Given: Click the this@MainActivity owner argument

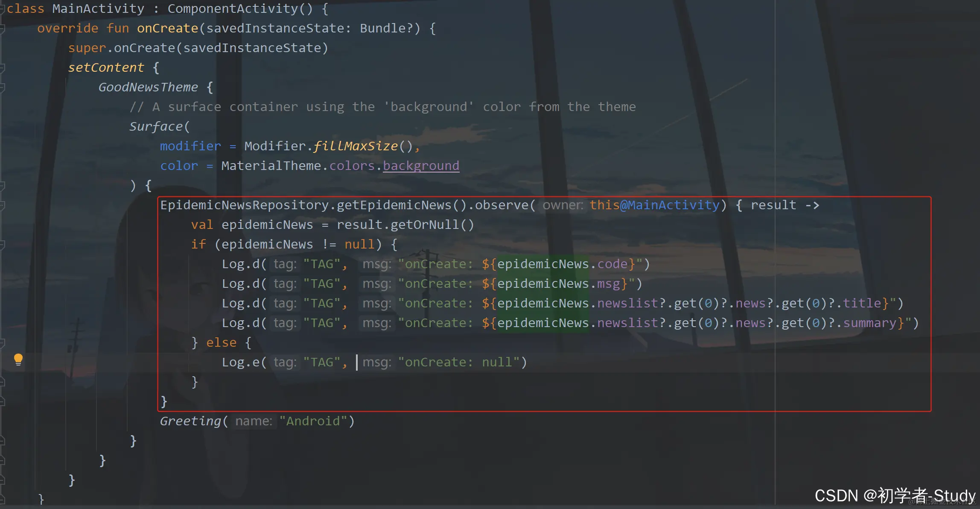Looking at the screenshot, I should 654,205.
